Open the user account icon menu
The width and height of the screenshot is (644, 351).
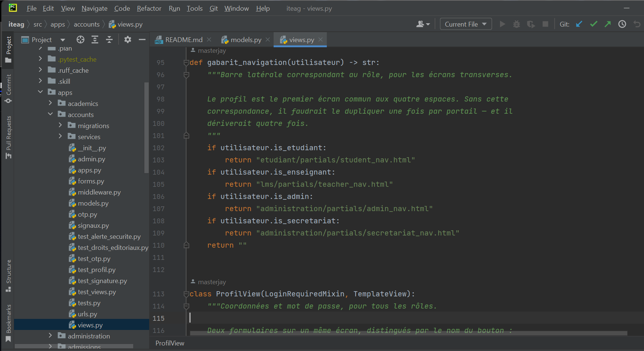[x=423, y=24]
